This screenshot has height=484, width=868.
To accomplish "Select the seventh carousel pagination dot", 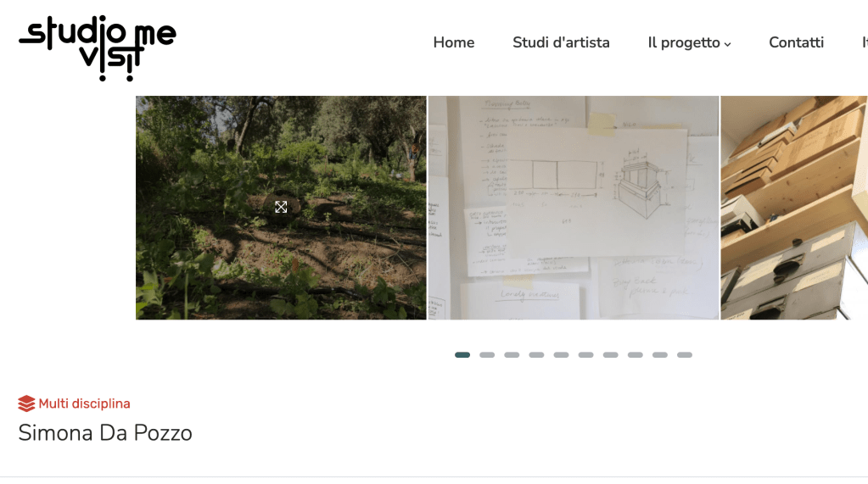I will [x=611, y=355].
